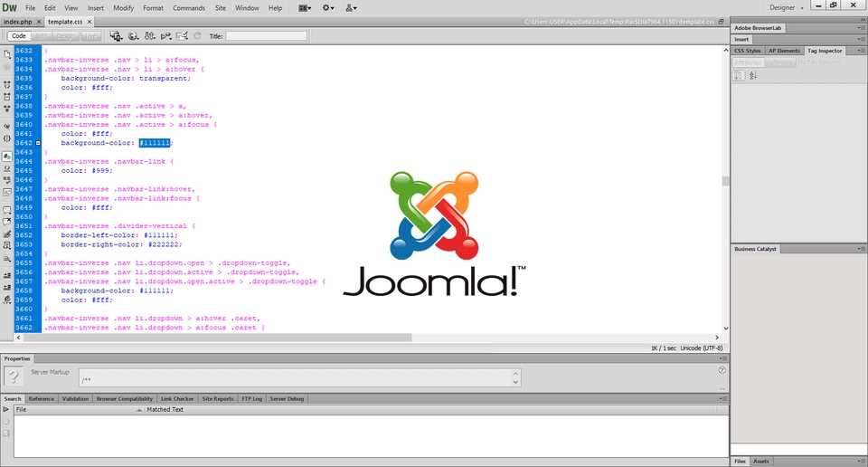Open the Browser Compatibility results tab

click(x=125, y=399)
